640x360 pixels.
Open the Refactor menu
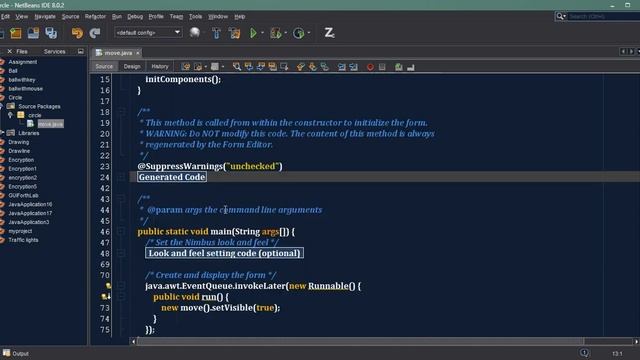[95, 17]
